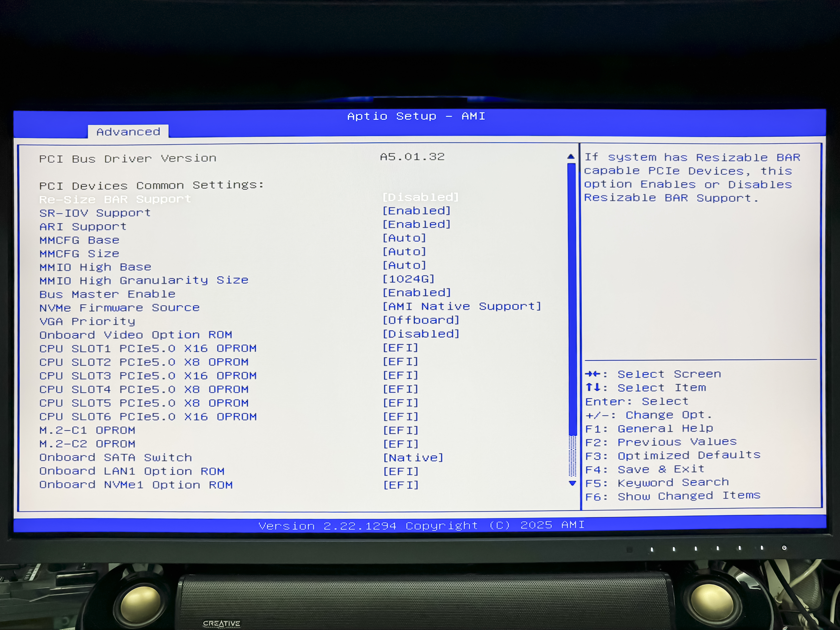The width and height of the screenshot is (840, 630).
Task: Select M.2-C2 OPROM setting
Action: point(87,444)
